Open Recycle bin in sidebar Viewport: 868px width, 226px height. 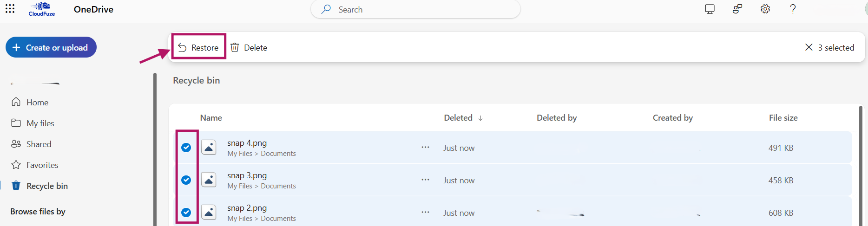tap(47, 186)
